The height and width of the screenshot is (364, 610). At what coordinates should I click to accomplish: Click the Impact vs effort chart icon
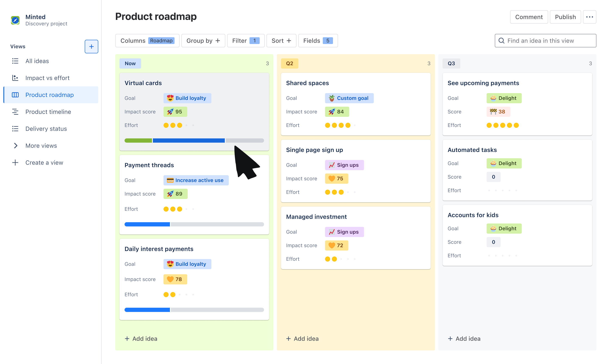(x=15, y=78)
